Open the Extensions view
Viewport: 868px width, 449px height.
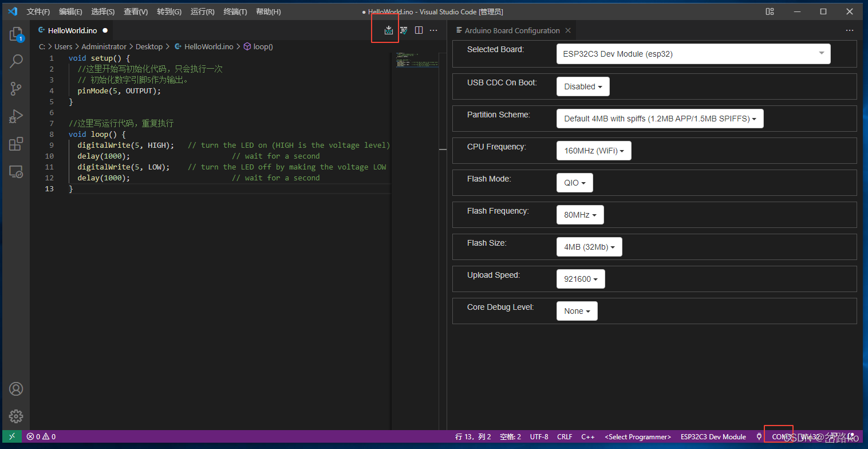(16, 144)
